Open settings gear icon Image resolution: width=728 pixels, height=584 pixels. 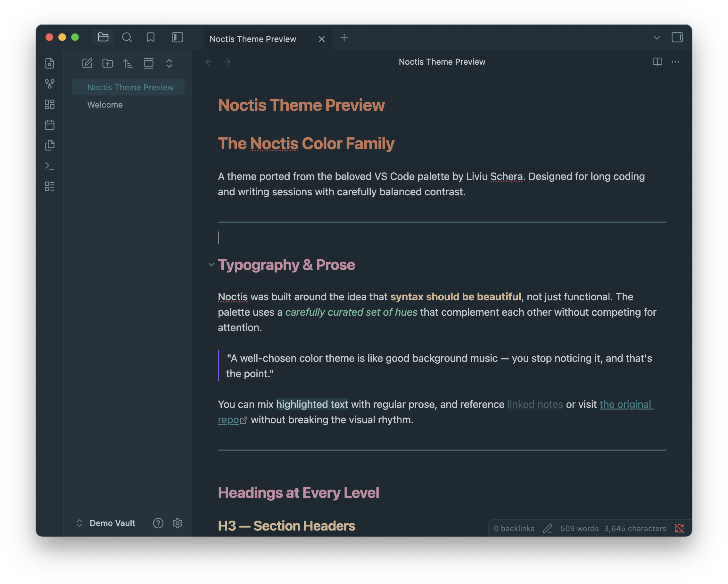[177, 523]
